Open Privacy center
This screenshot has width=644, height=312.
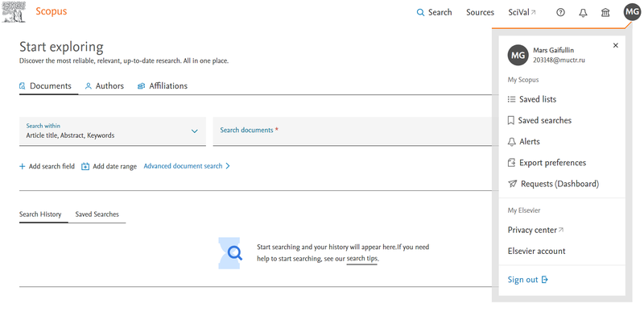click(x=535, y=230)
